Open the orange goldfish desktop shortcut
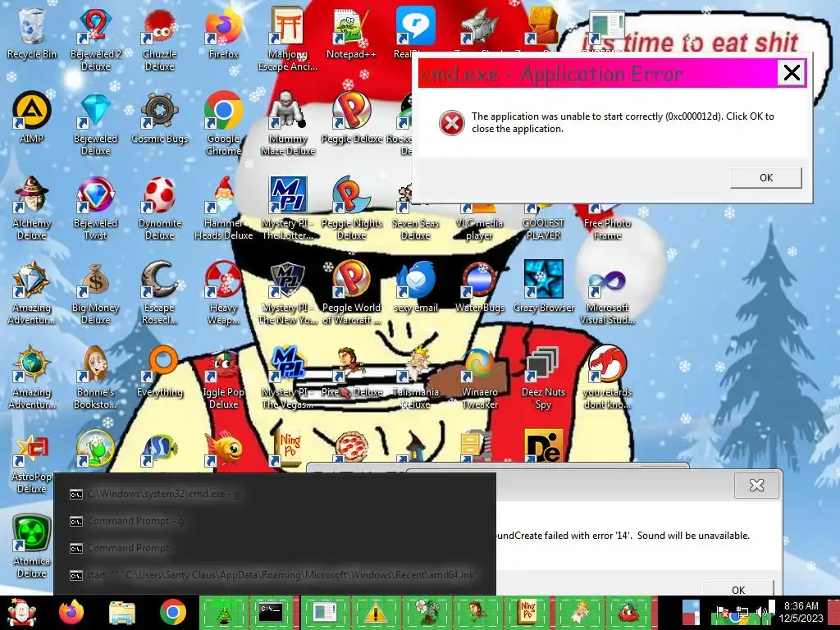 (223, 448)
